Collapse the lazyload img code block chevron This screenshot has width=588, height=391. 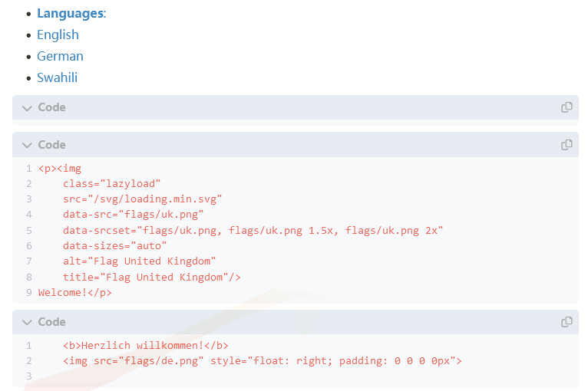27,146
